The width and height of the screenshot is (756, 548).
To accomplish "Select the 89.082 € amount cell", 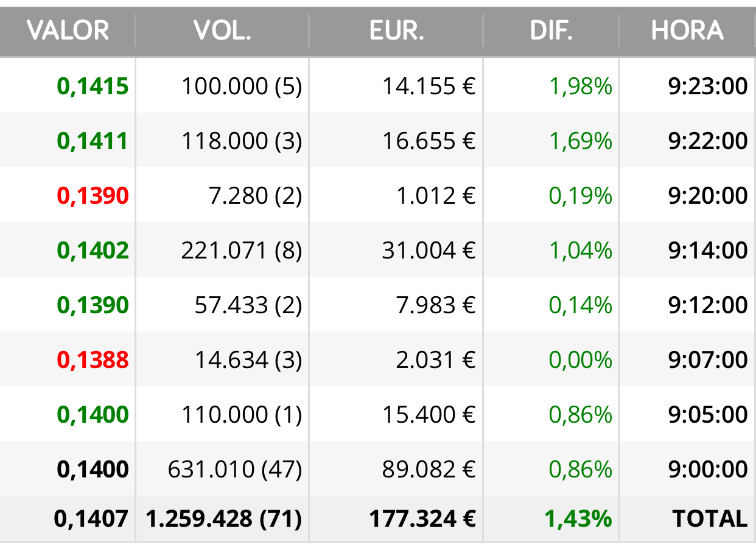I will [429, 470].
